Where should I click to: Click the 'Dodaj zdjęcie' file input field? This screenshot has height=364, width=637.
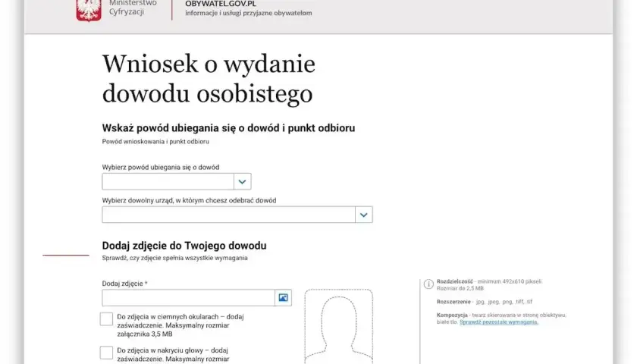click(189, 298)
